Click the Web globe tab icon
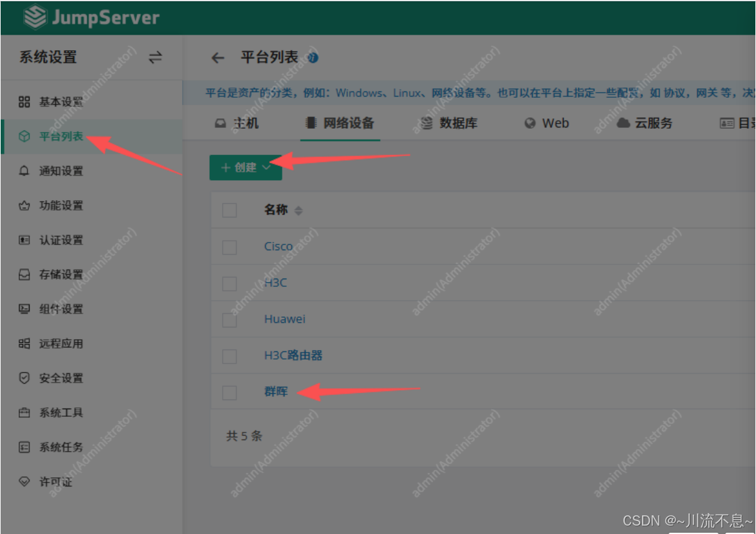The width and height of the screenshot is (756, 534). [530, 124]
